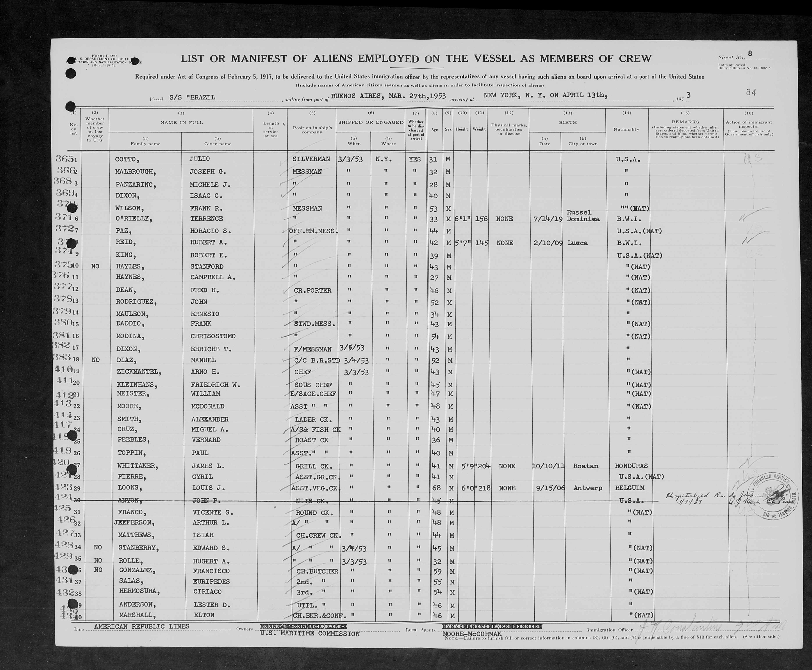The image size is (812, 670).
Task: Select the given name CHRISOSTOMO
Action: coord(213,336)
